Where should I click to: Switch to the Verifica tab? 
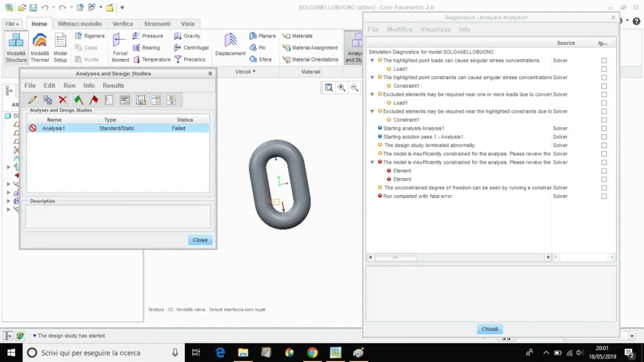click(122, 24)
